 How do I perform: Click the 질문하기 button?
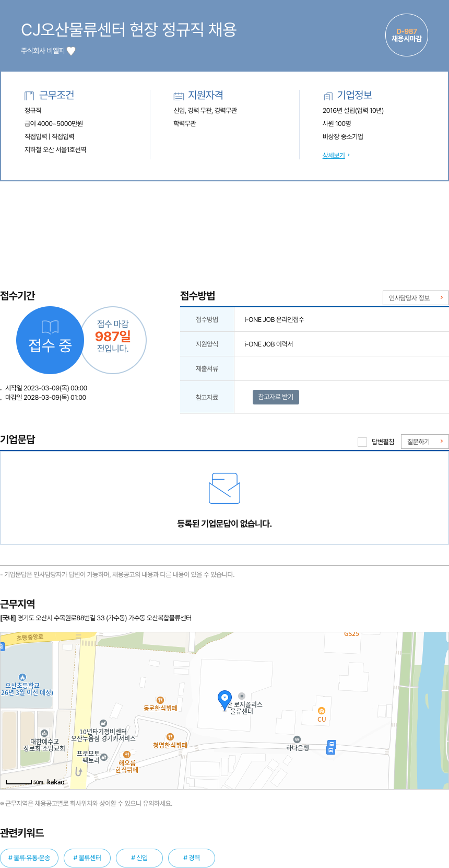coord(425,442)
